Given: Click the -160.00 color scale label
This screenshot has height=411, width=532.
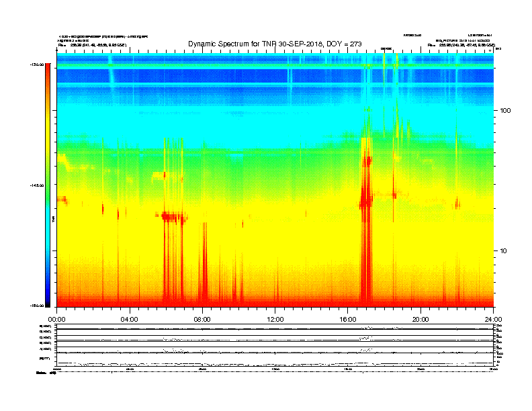Looking at the screenshot, I should 37,306.
